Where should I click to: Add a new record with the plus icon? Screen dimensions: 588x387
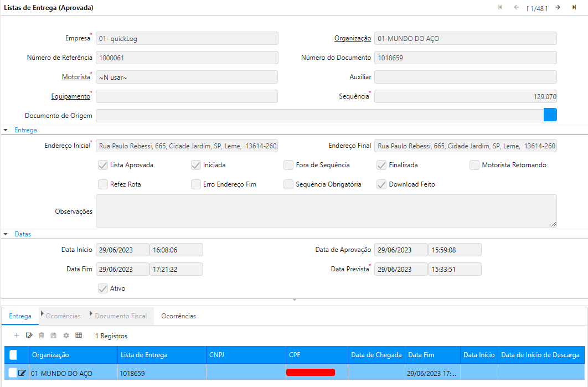[x=17, y=336]
